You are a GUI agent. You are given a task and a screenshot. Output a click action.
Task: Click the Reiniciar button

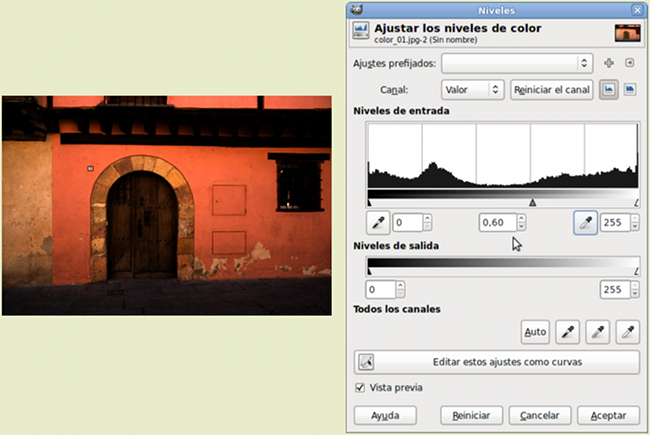click(471, 415)
